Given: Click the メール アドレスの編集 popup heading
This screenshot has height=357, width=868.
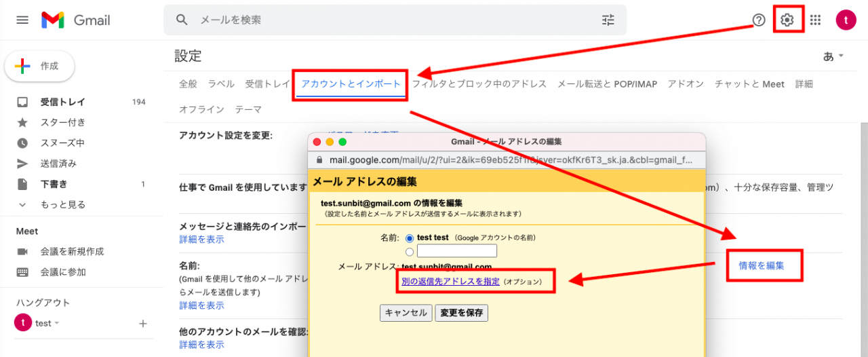Looking at the screenshot, I should 365,182.
